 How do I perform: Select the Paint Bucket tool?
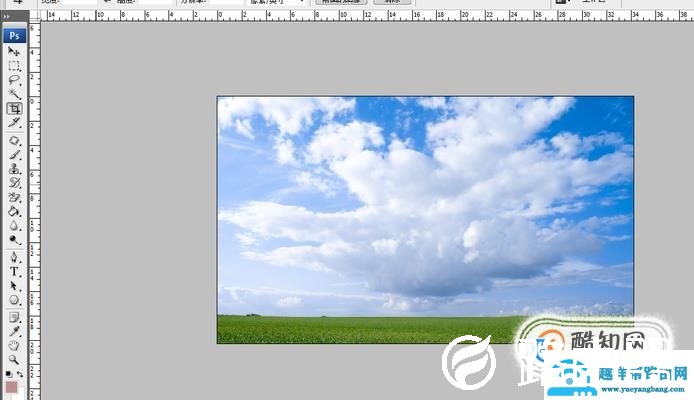(x=14, y=211)
